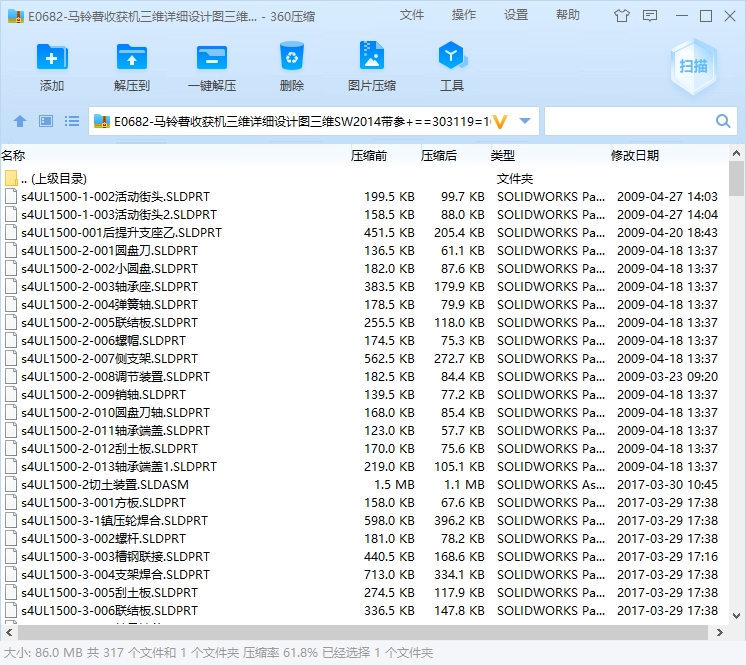Viewport: 746px width, 665px height.
Task: Click the horizontal scrollbar right arrow
Action: click(720, 633)
